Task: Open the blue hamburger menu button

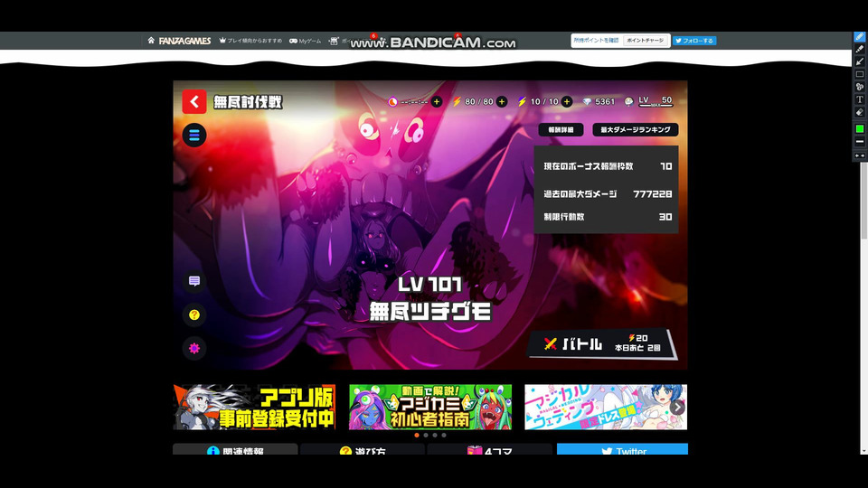Action: click(194, 135)
